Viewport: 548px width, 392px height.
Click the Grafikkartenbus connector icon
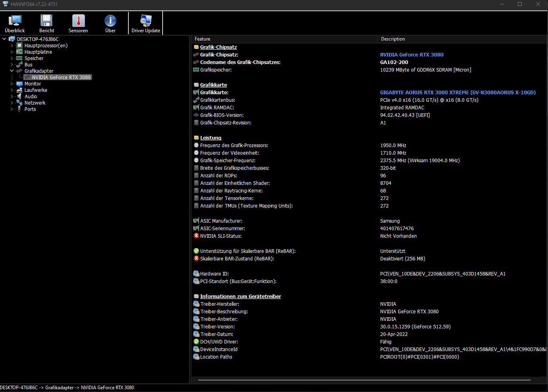point(196,100)
